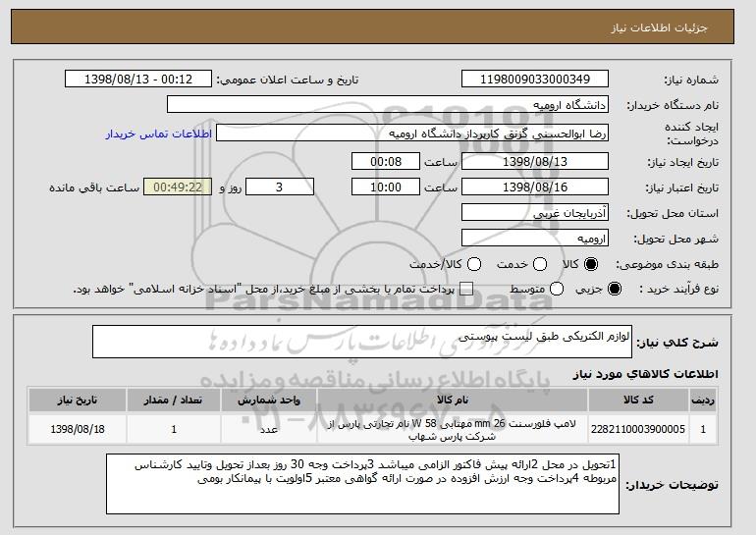Click the لامپ فلورسنت item name cell
The image size is (756, 535).
pos(453,429)
